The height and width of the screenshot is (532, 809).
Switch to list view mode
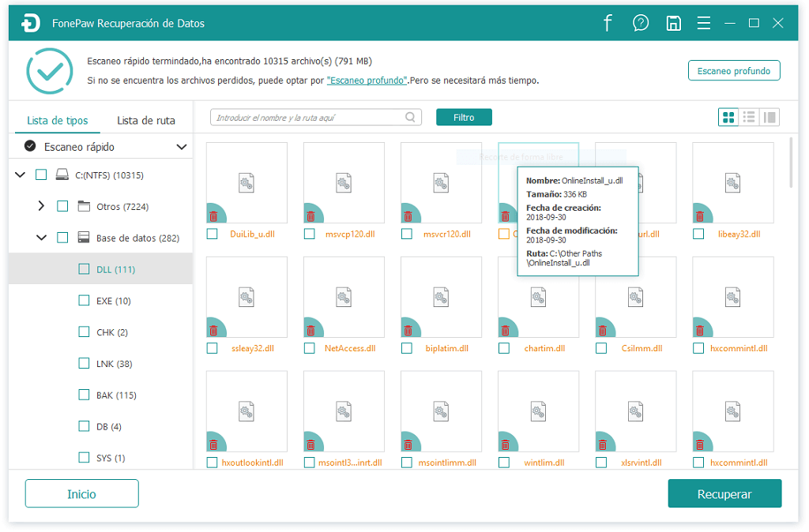click(x=749, y=118)
